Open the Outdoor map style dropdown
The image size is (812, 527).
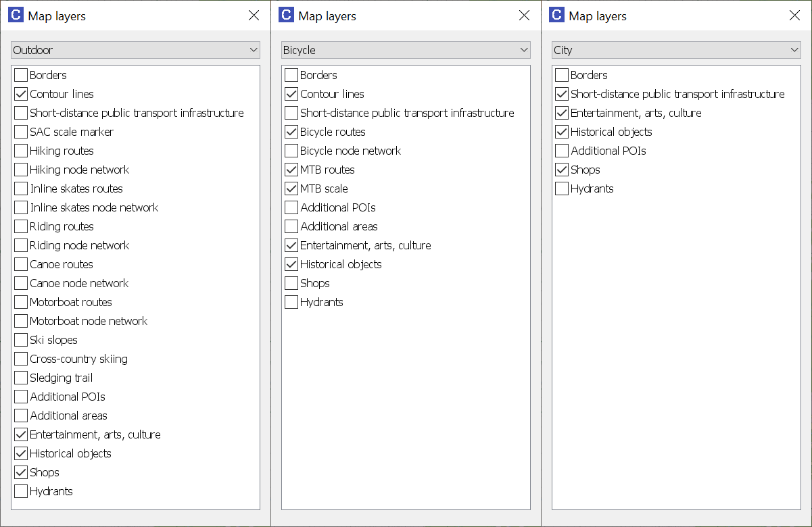click(x=135, y=50)
